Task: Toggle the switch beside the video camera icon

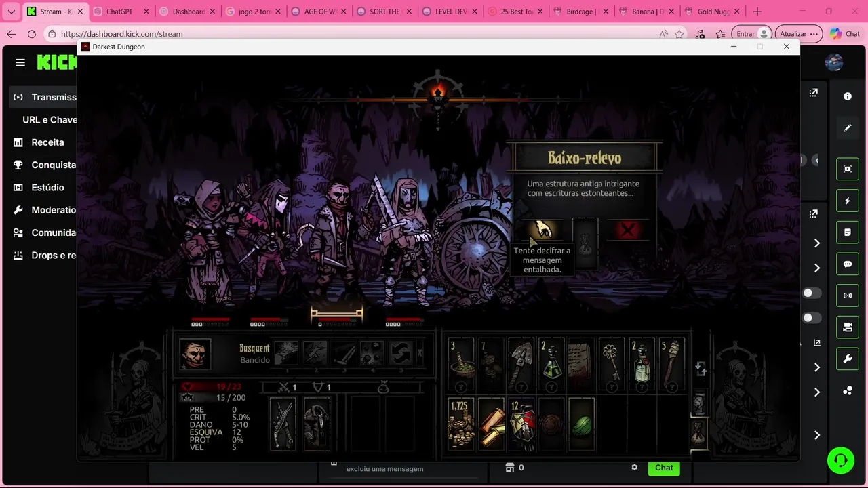Action: click(812, 318)
